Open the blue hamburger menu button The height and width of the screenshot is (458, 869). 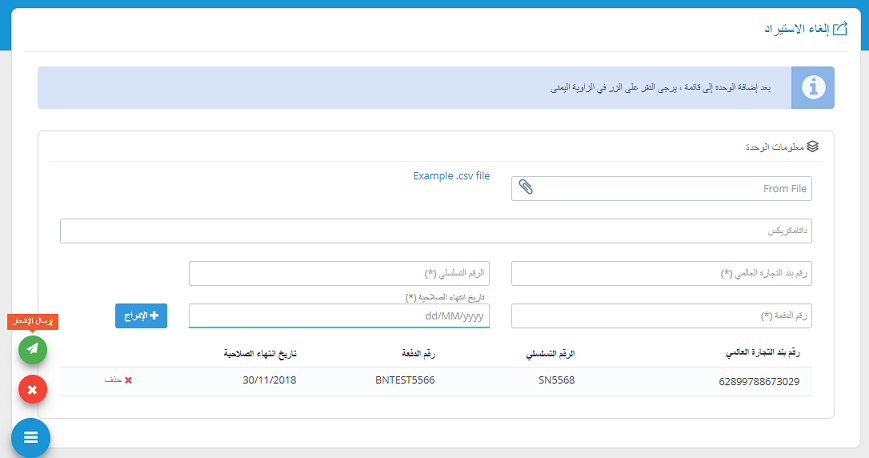pos(30,438)
